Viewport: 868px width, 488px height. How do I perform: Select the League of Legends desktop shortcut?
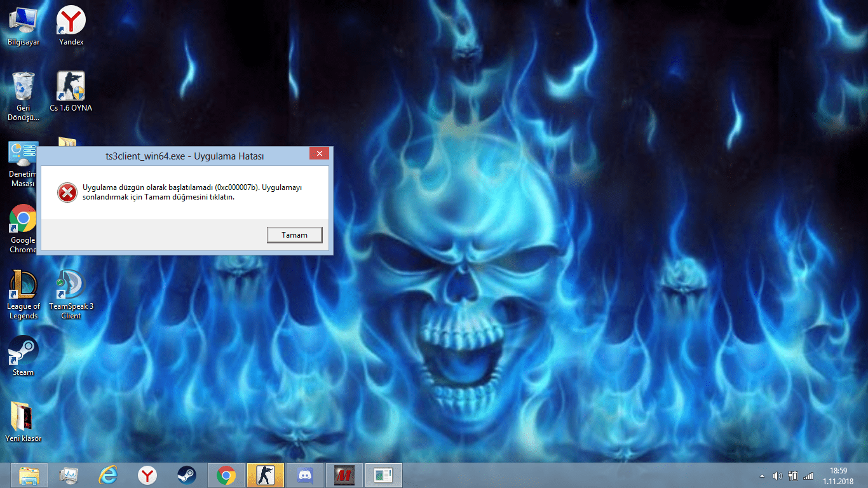(24, 295)
